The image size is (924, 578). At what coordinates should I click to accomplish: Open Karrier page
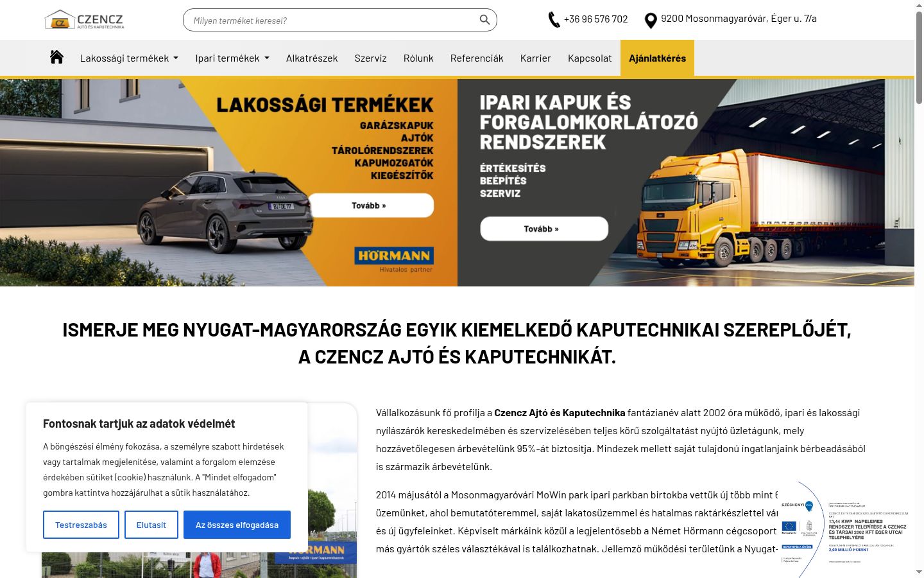click(536, 58)
